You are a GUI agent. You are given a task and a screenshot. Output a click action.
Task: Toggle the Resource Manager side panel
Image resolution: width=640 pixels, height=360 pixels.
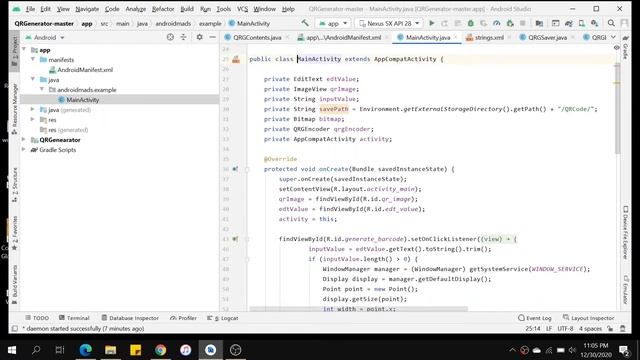click(15, 109)
